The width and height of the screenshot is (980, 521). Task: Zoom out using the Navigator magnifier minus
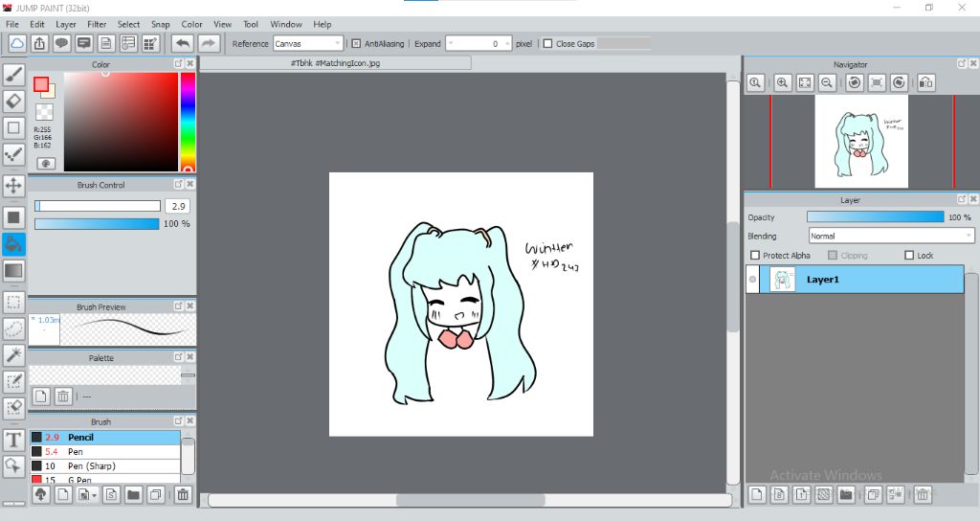tap(827, 82)
